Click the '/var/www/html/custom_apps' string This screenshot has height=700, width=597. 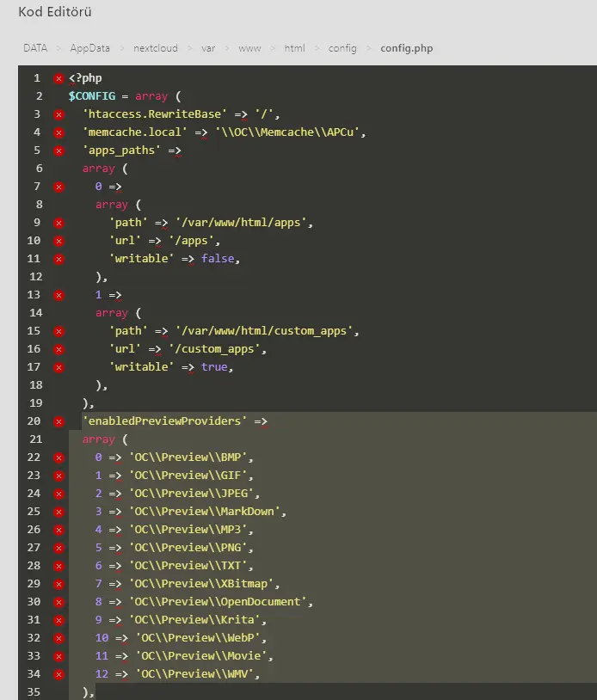pyautogui.click(x=264, y=331)
